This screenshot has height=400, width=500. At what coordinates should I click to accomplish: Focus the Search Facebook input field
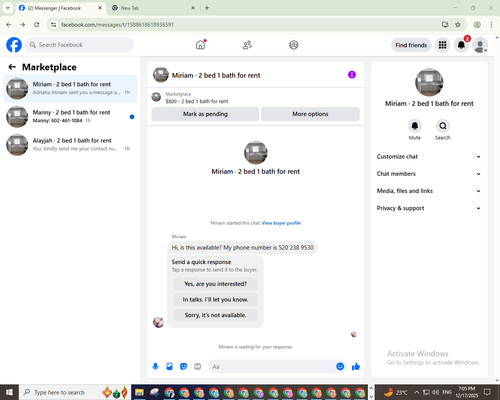point(80,45)
